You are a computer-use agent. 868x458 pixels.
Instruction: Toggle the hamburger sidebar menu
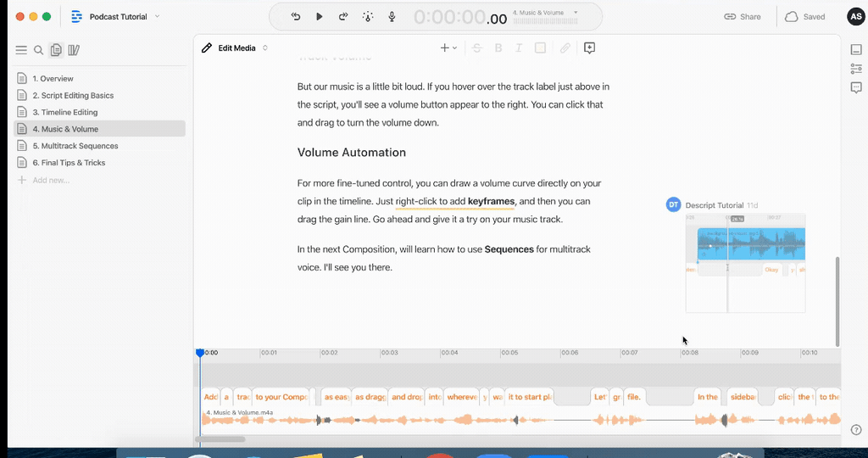(x=21, y=50)
